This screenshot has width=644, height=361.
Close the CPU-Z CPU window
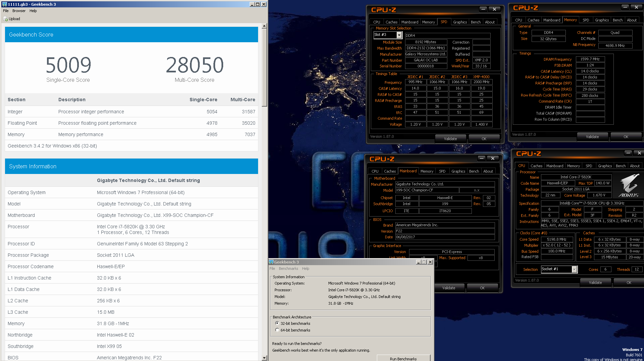coord(639,153)
